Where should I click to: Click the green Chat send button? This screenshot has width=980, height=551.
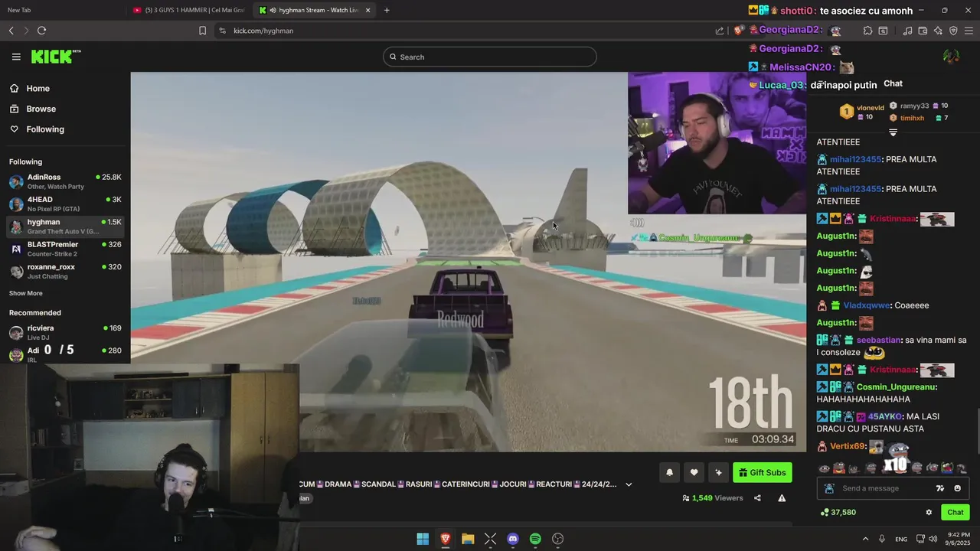955,513
